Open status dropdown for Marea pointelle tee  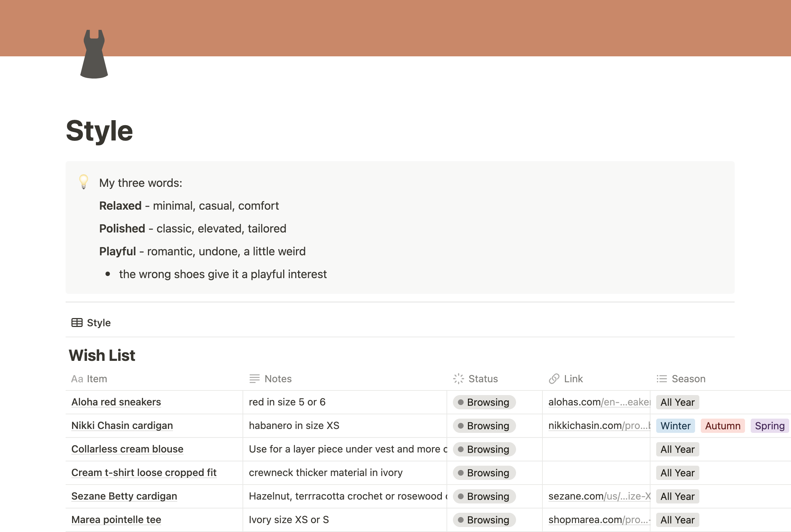click(x=484, y=520)
